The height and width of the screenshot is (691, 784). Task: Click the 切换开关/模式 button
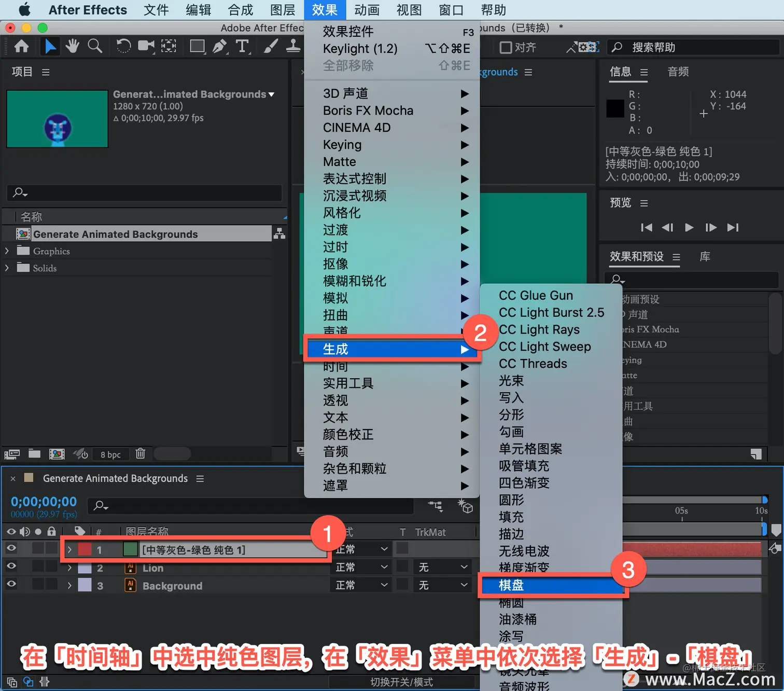pyautogui.click(x=401, y=682)
